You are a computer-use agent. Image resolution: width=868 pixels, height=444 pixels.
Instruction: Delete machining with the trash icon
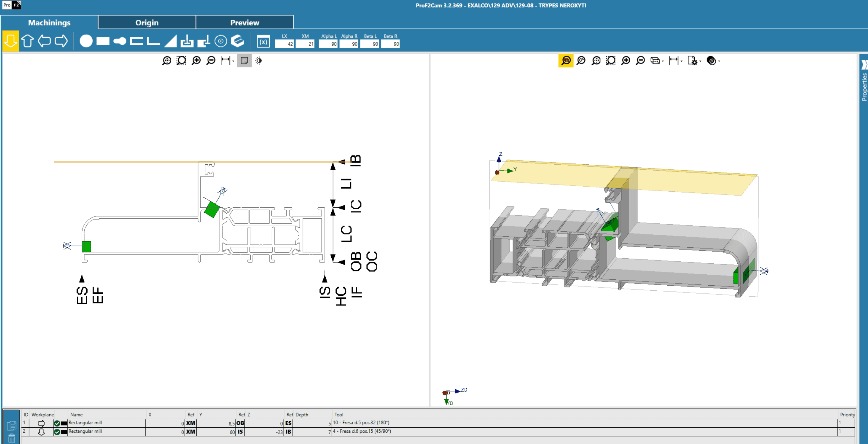(x=11, y=438)
